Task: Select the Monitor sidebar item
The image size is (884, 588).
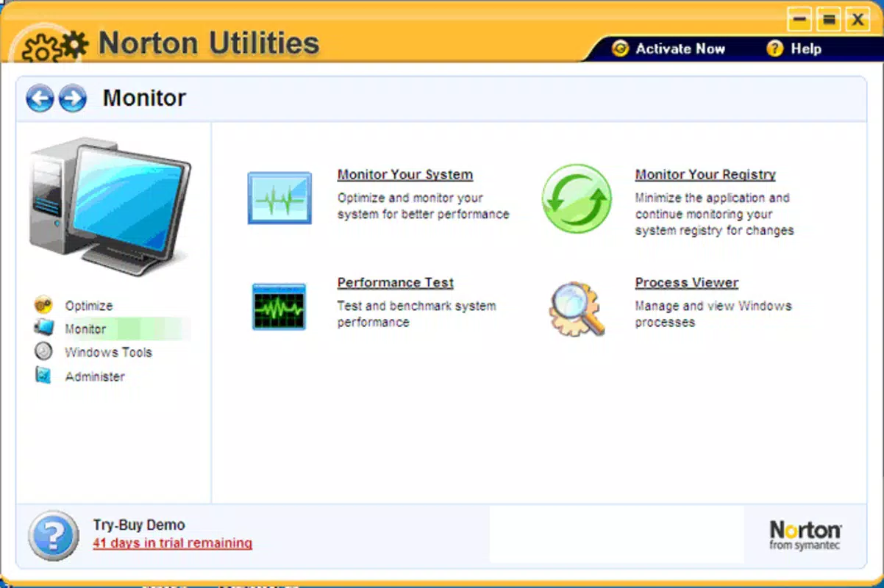Action: [85, 329]
